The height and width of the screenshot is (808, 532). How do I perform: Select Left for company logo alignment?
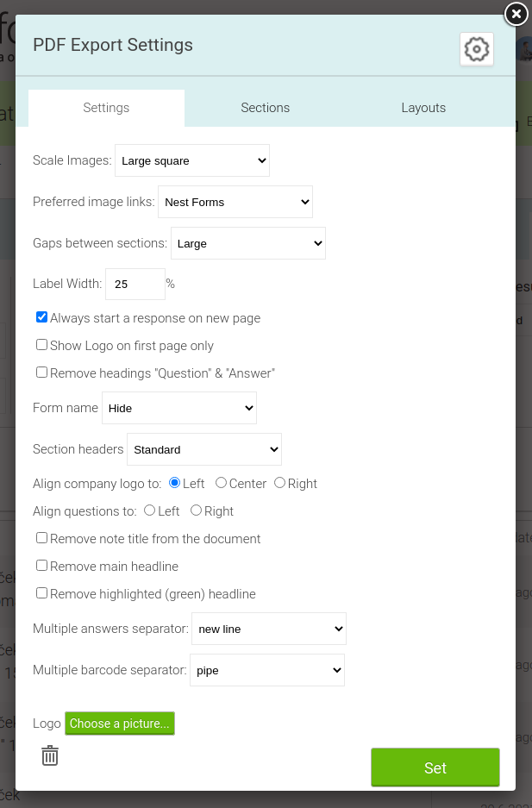[x=174, y=483]
